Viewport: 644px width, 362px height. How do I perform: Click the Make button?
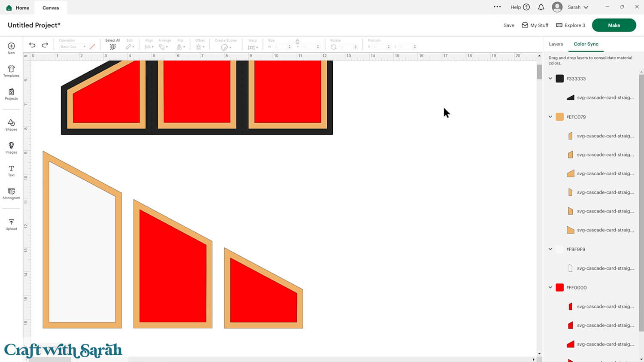(614, 25)
